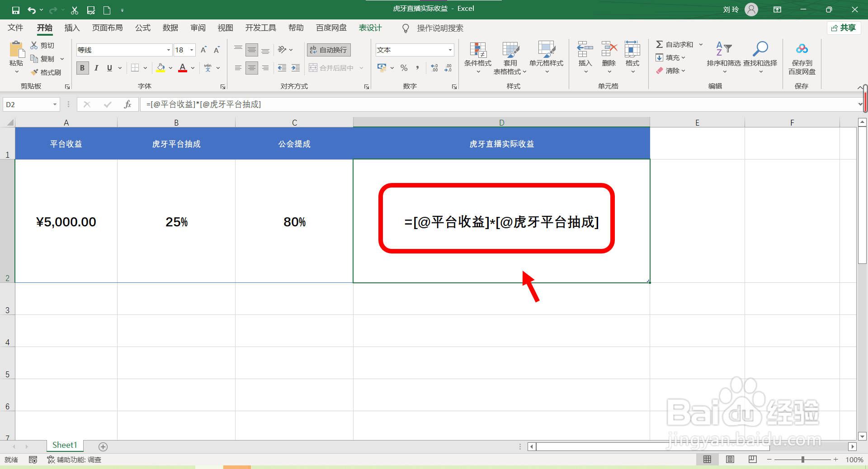Click the increase decimal icon
Screen dimensions: 868x469
coord(434,68)
